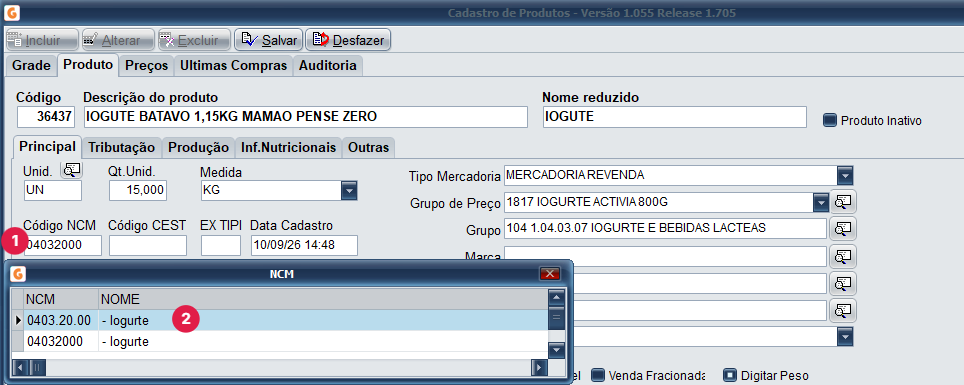Select the Principal sub-tab
The image size is (964, 385).
point(47,147)
